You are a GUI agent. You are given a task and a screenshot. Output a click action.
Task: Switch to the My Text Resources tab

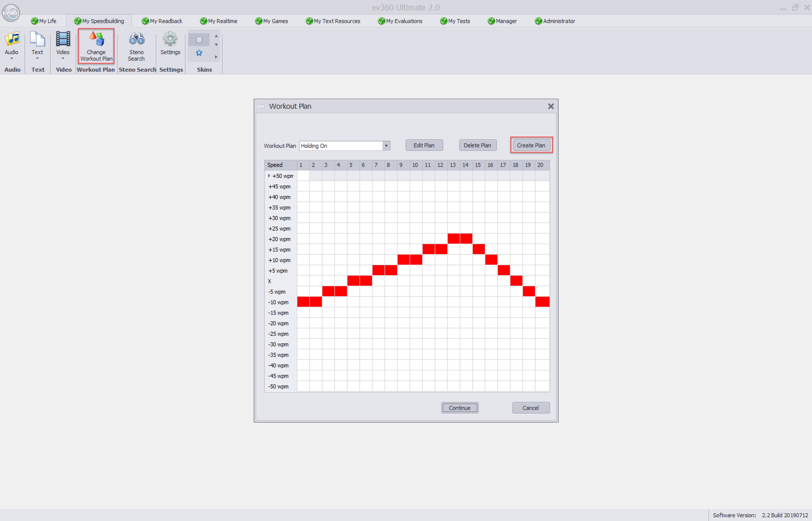[x=333, y=21]
